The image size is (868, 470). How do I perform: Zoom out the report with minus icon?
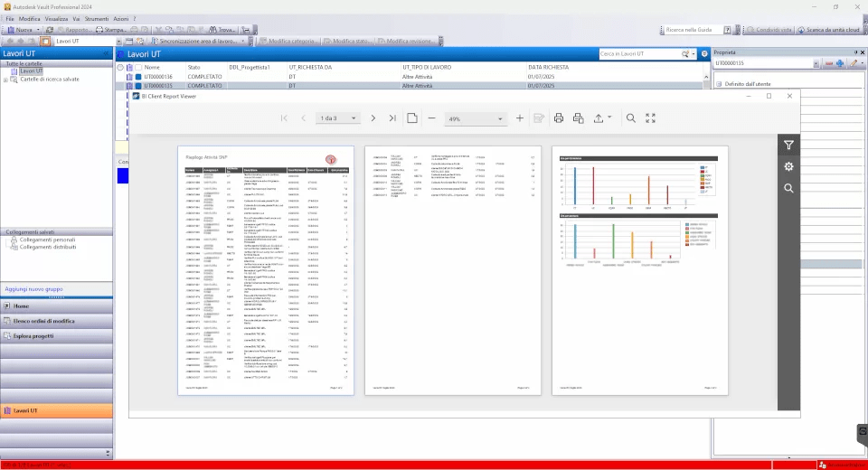432,117
